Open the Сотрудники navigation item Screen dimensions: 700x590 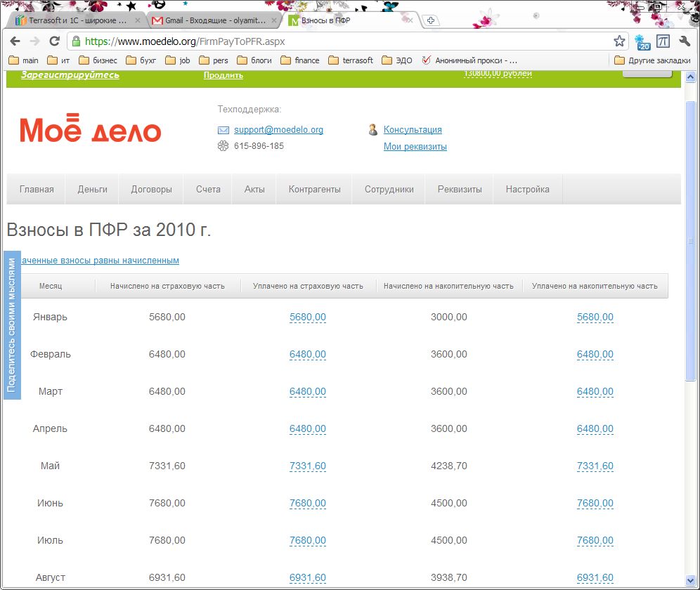tap(389, 189)
